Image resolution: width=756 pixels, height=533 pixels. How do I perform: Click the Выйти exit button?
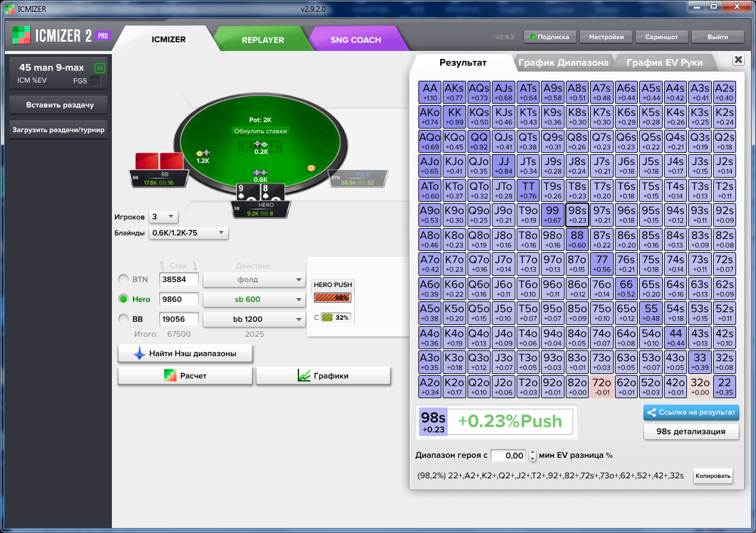(718, 37)
